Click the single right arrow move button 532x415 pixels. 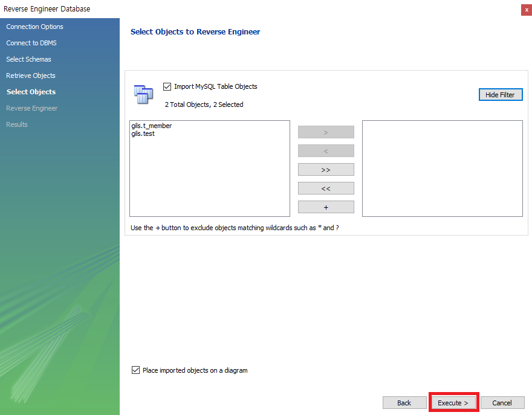(x=326, y=132)
